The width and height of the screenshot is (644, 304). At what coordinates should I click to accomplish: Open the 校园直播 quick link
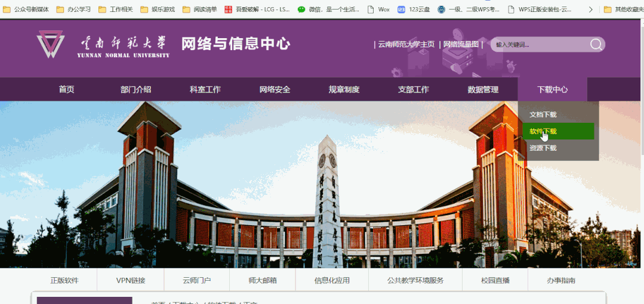495,281
